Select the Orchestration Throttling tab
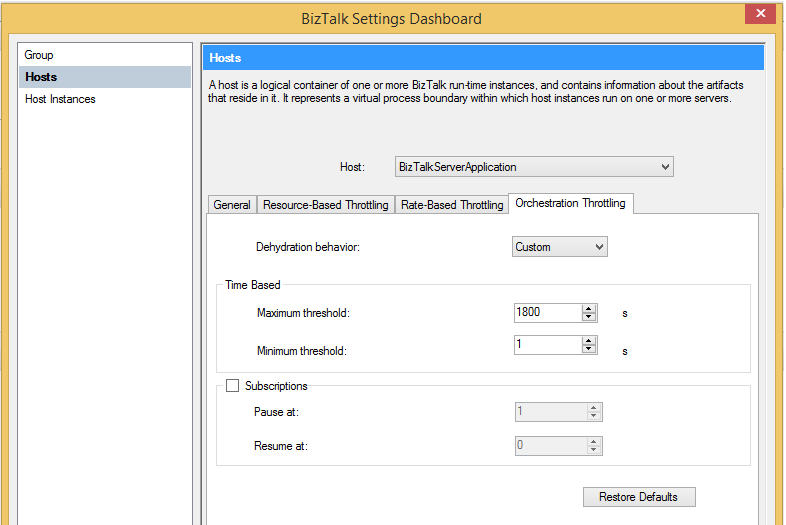This screenshot has height=525, width=786. [570, 203]
